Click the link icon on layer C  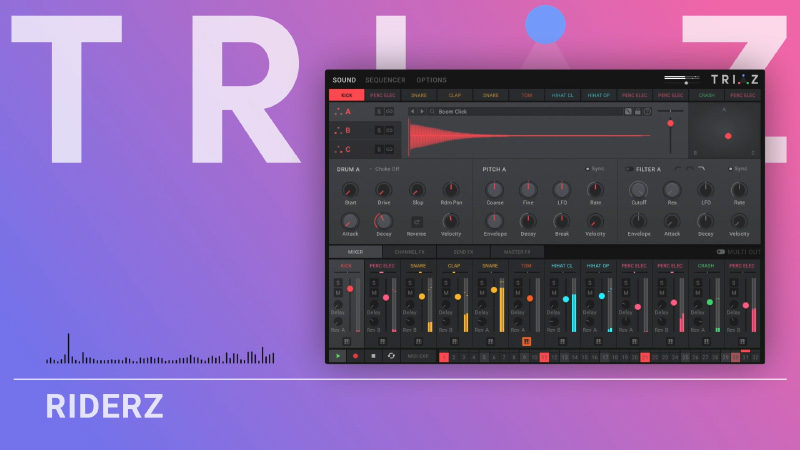389,149
